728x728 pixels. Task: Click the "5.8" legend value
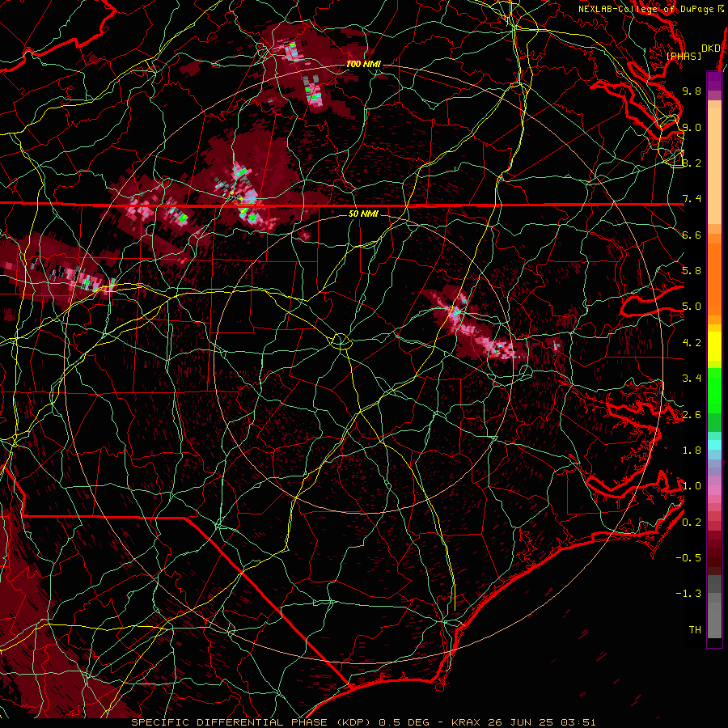(692, 271)
